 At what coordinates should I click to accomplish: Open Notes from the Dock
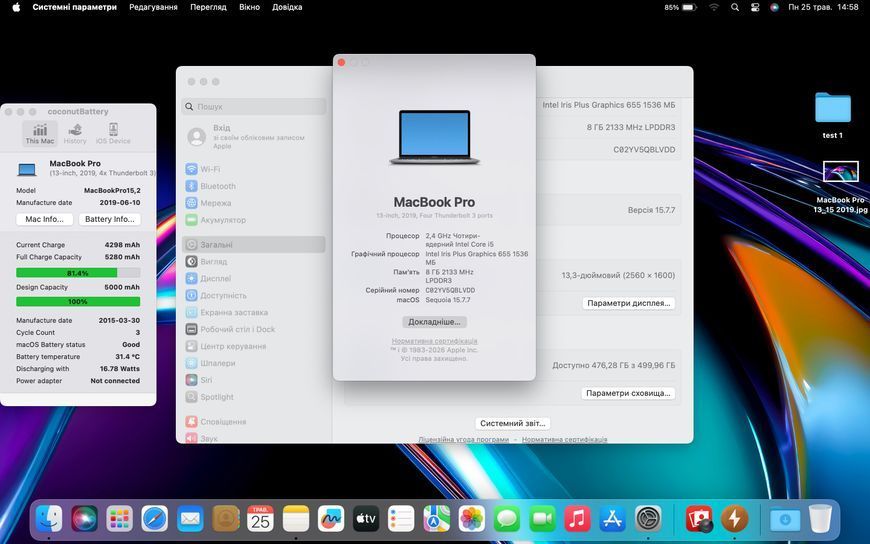(296, 520)
